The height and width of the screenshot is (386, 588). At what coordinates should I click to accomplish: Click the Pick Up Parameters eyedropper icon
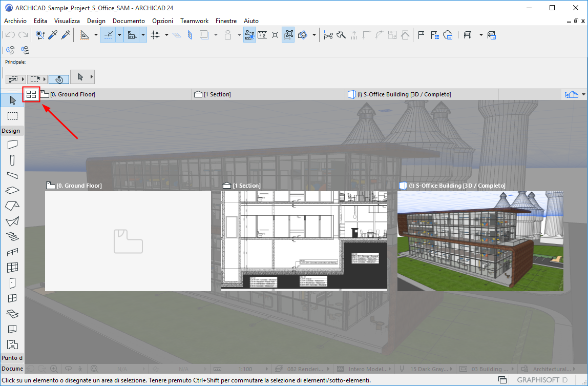coord(52,35)
